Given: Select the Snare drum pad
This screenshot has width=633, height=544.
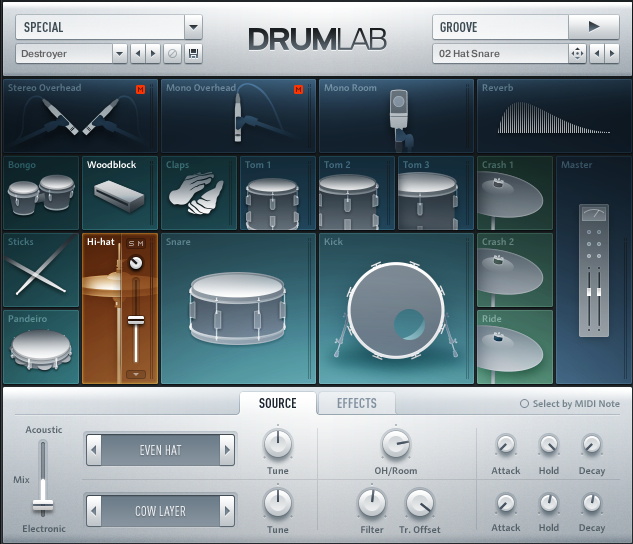Looking at the screenshot, I should click(238, 308).
